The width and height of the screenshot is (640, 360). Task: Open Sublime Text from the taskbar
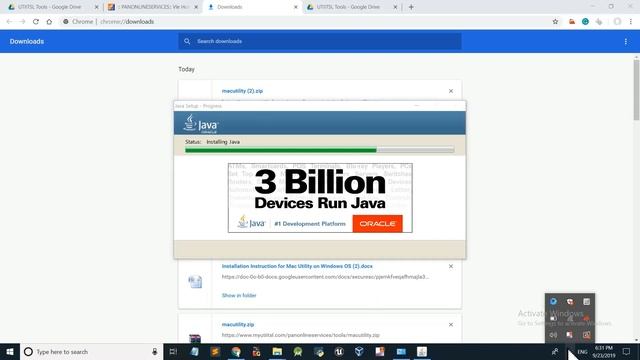(x=215, y=352)
